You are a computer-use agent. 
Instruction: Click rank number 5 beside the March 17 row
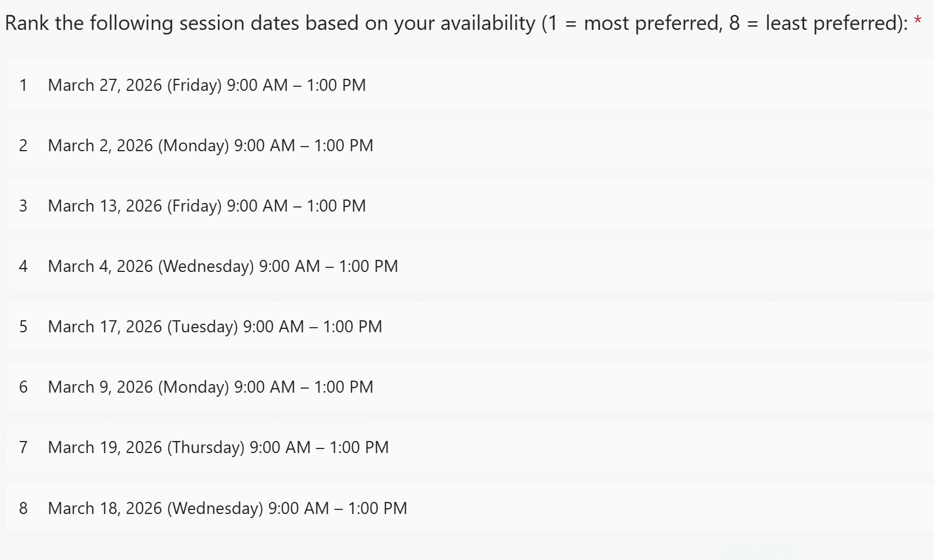23,327
